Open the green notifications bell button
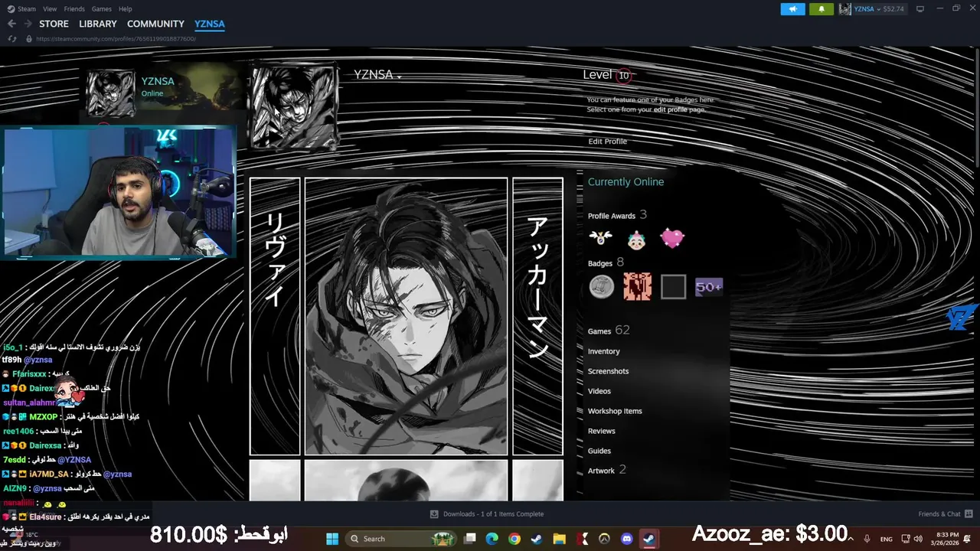Screen dimensions: 980x551 tap(822, 8)
